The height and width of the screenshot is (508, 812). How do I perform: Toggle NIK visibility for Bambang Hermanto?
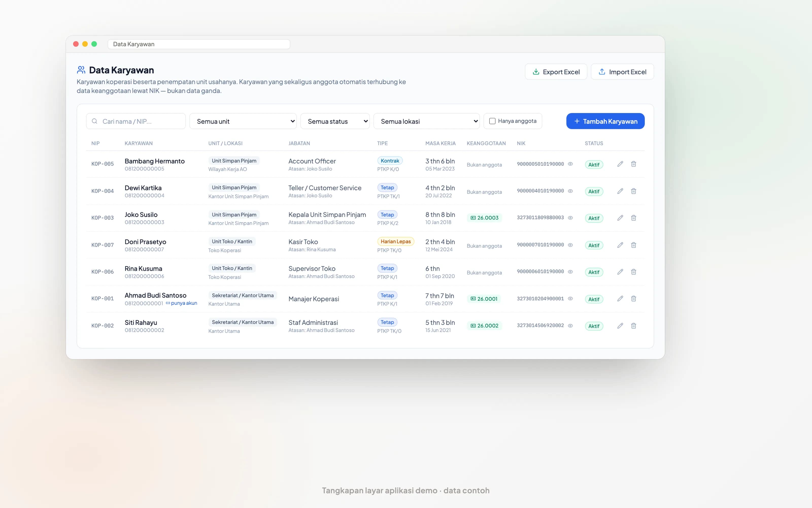click(x=570, y=164)
